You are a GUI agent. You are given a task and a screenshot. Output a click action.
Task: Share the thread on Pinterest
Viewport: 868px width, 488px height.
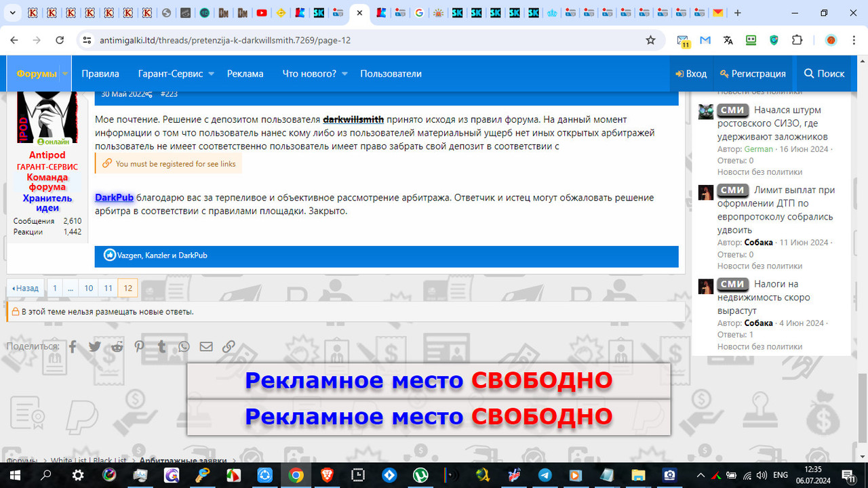point(139,346)
